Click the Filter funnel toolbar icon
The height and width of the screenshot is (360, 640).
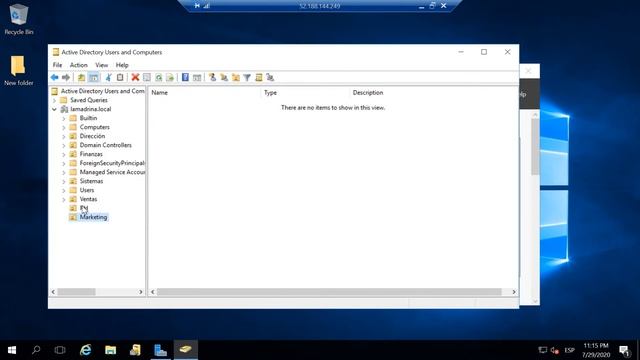247,77
